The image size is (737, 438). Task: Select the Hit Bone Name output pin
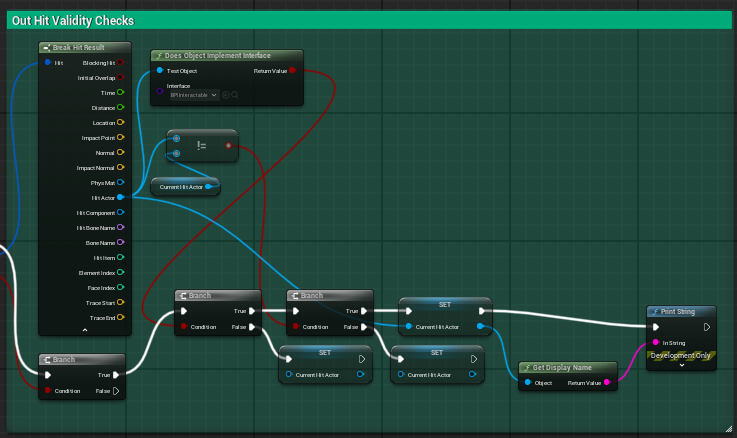point(121,227)
